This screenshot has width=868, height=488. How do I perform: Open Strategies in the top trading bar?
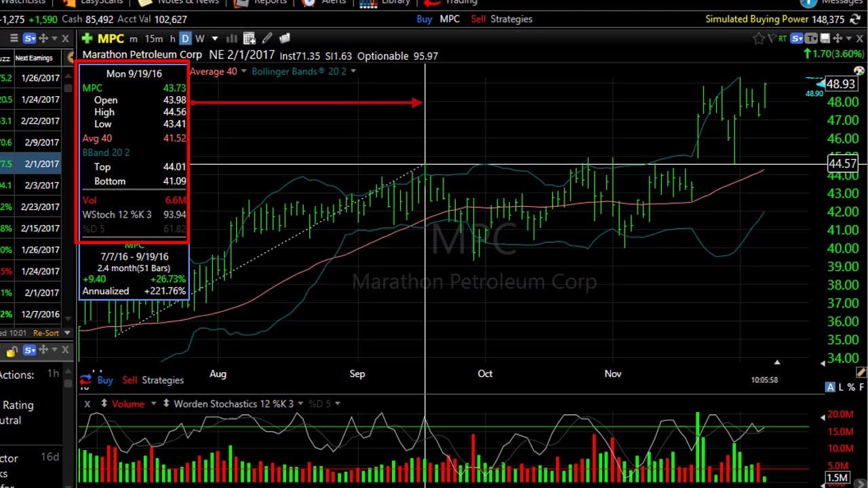tap(511, 19)
